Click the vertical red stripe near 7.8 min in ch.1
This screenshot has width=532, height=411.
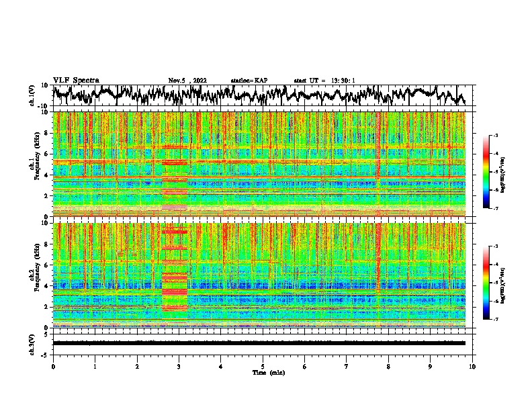point(378,164)
